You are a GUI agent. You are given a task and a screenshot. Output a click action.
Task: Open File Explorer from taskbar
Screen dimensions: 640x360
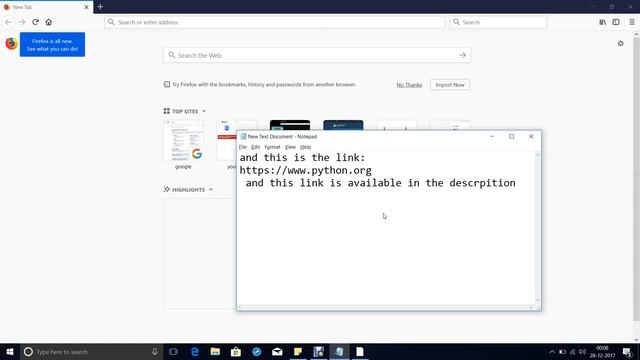click(x=215, y=351)
